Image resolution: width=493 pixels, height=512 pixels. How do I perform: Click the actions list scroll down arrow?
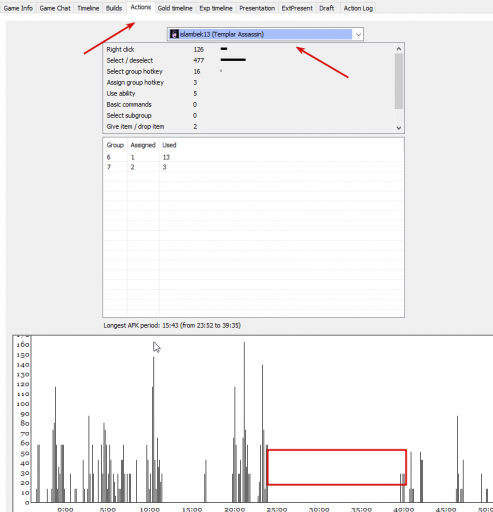399,128
